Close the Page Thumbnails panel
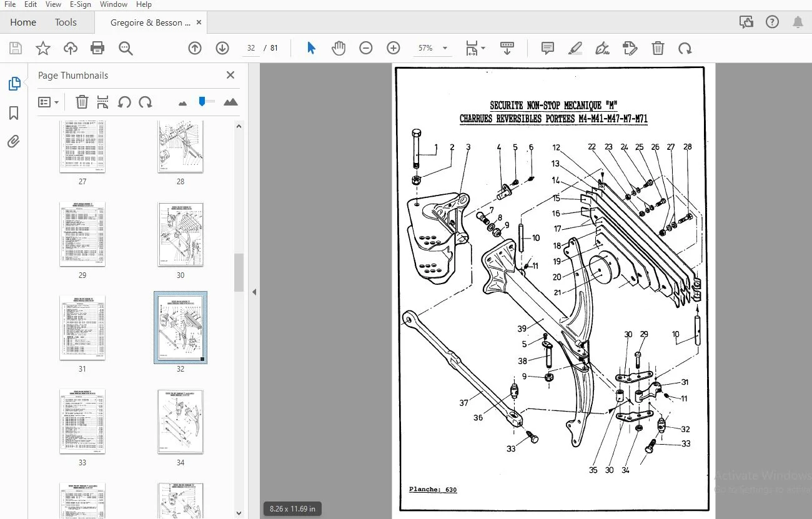The image size is (812, 519). click(230, 75)
